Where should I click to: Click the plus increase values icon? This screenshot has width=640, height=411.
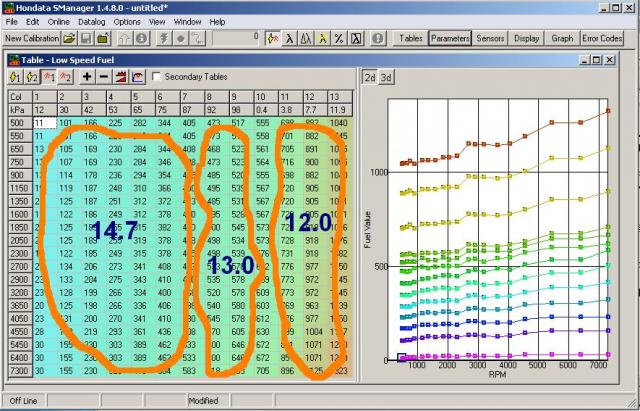(x=87, y=76)
